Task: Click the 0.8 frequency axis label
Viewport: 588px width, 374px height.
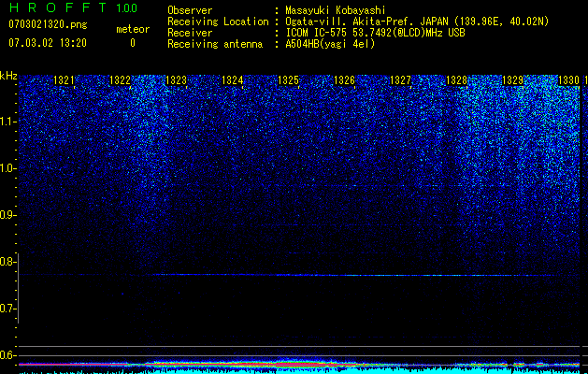Action: pyautogui.click(x=7, y=262)
